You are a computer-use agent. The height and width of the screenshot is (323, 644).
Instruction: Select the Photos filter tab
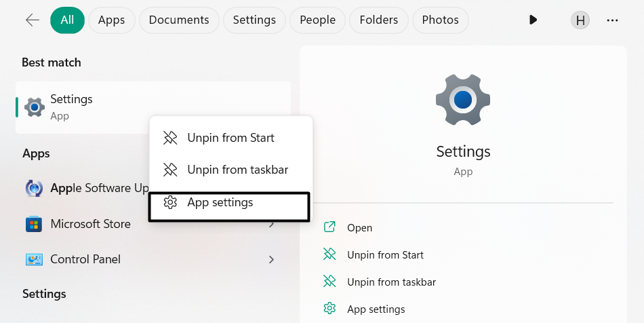tap(440, 20)
